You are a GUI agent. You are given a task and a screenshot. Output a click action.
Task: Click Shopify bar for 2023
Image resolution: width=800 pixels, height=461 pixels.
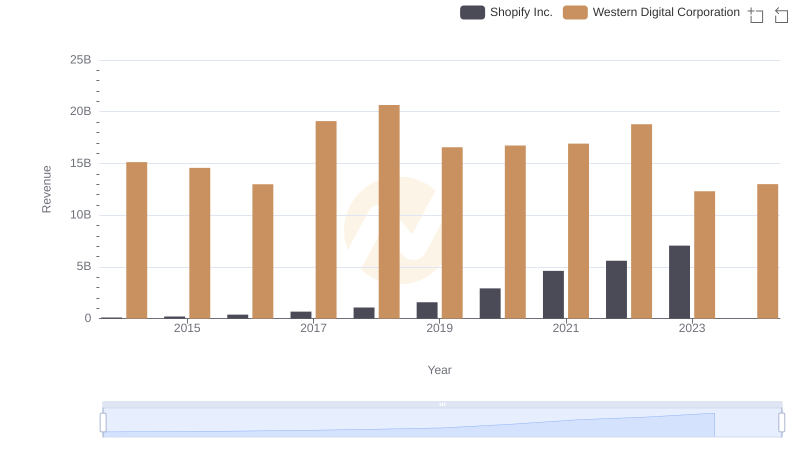(679, 282)
